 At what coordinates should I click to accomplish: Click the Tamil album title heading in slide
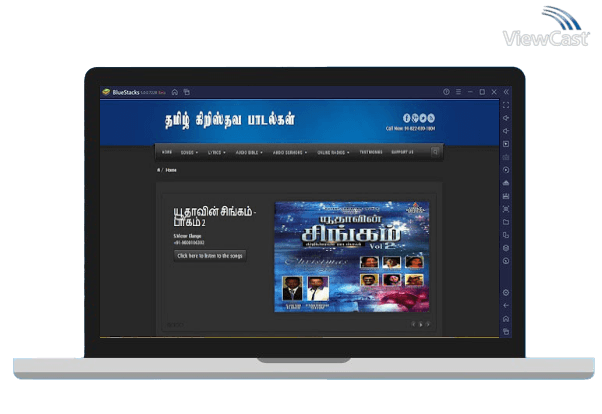click(x=215, y=217)
